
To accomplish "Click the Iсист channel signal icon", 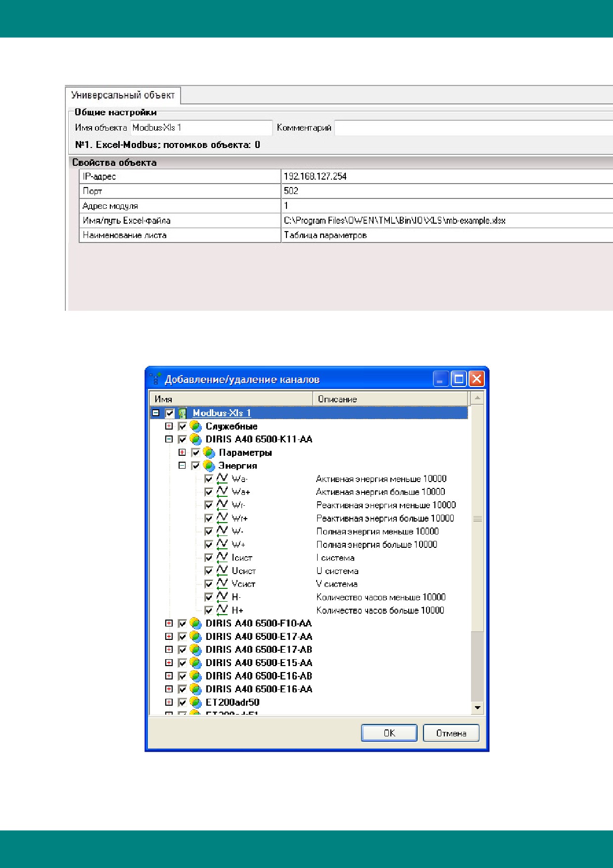I will point(222,558).
